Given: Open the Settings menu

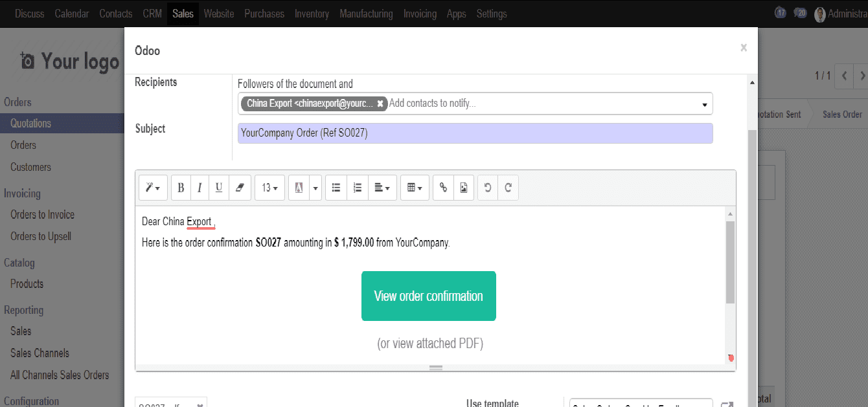Looking at the screenshot, I should 492,14.
